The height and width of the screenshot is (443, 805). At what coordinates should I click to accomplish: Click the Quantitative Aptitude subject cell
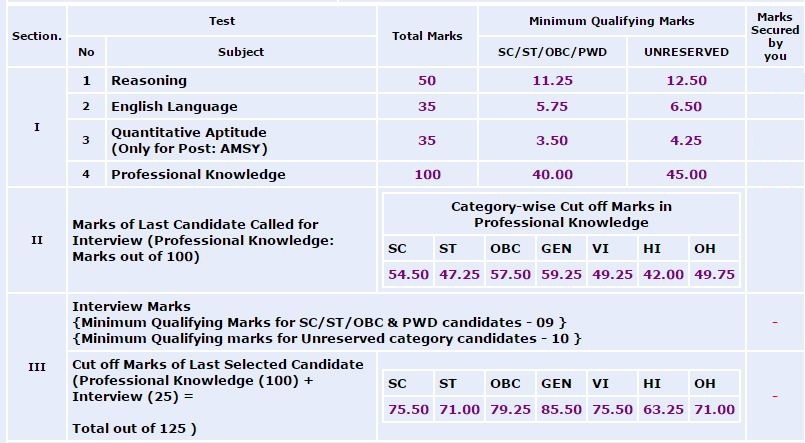[x=189, y=140]
